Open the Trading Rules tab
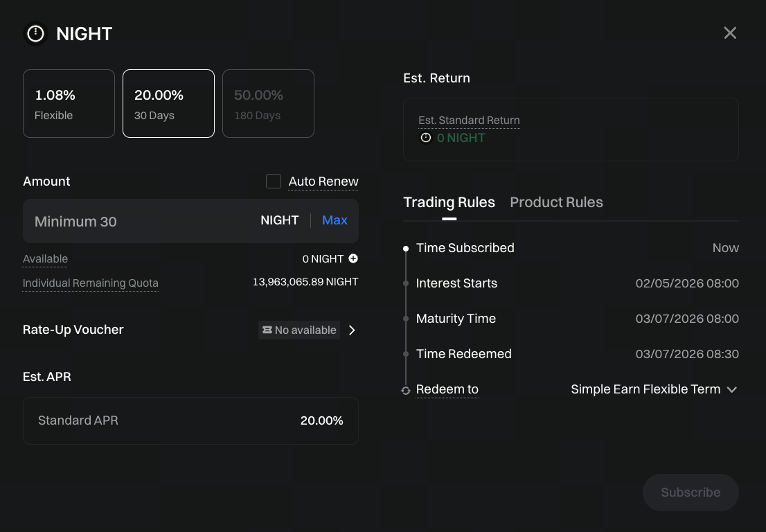 tap(449, 202)
